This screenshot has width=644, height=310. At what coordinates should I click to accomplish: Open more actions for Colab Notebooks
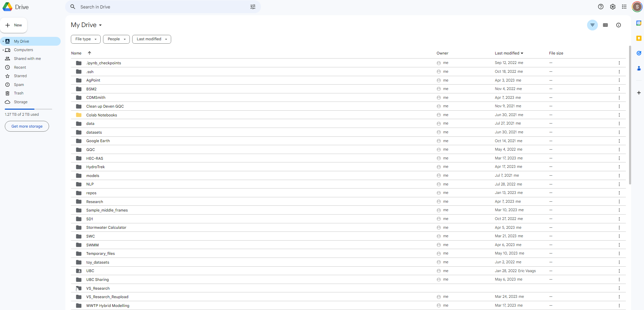619,115
